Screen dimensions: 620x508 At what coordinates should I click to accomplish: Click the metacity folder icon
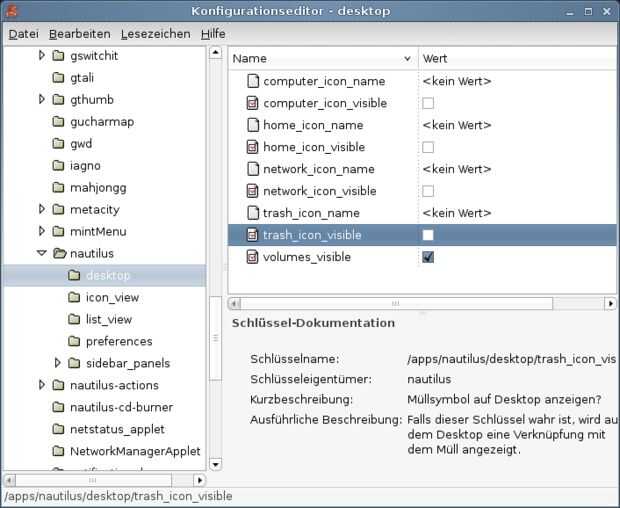[x=59, y=209]
